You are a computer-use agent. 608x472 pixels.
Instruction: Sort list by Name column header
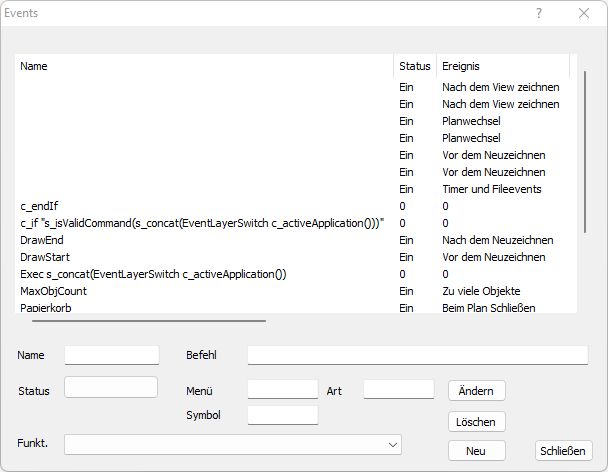click(204, 66)
